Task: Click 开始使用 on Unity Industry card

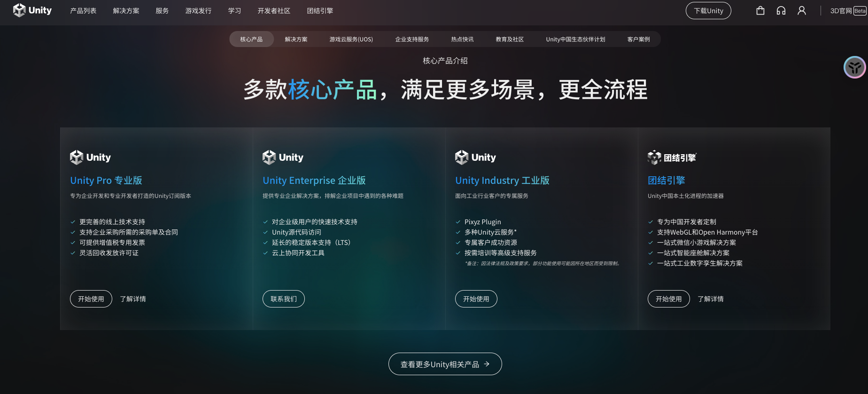Action: (476, 299)
